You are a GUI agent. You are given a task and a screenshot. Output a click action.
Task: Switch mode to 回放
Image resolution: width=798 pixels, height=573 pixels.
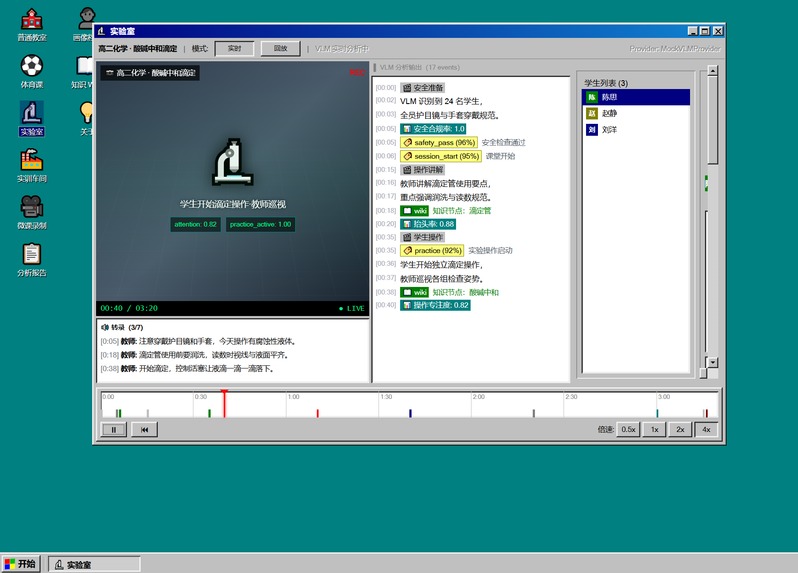tap(280, 48)
